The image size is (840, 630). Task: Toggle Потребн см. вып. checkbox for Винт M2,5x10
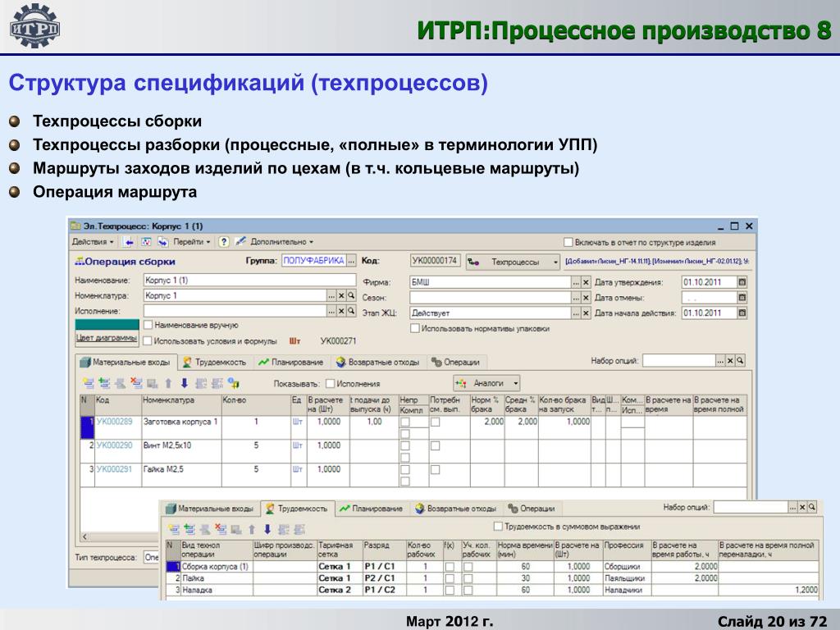(435, 445)
